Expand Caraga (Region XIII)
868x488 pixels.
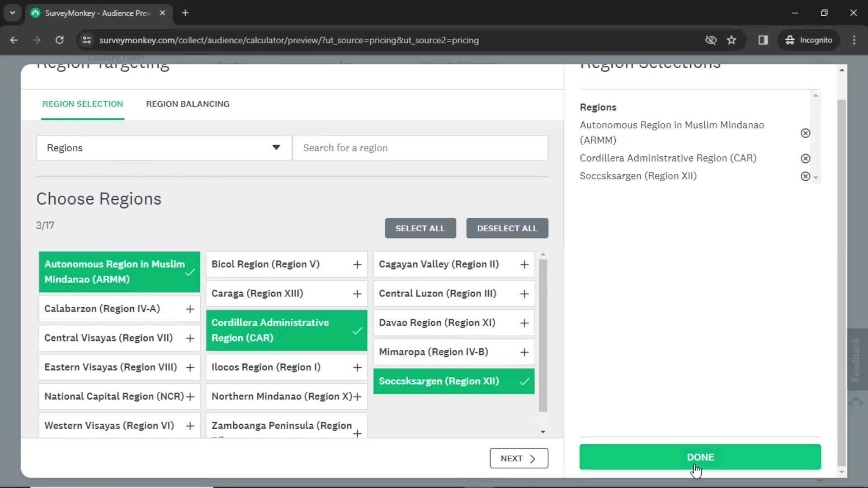(x=357, y=293)
